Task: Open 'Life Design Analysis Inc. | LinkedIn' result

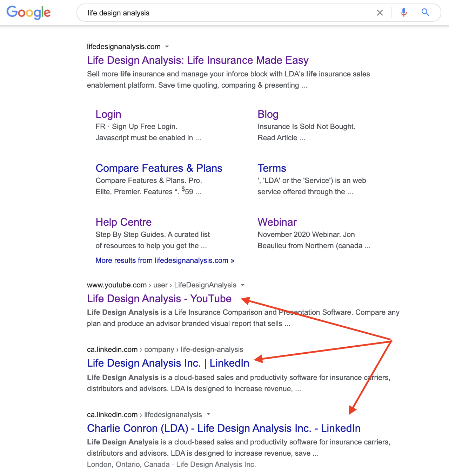Action: point(168,363)
